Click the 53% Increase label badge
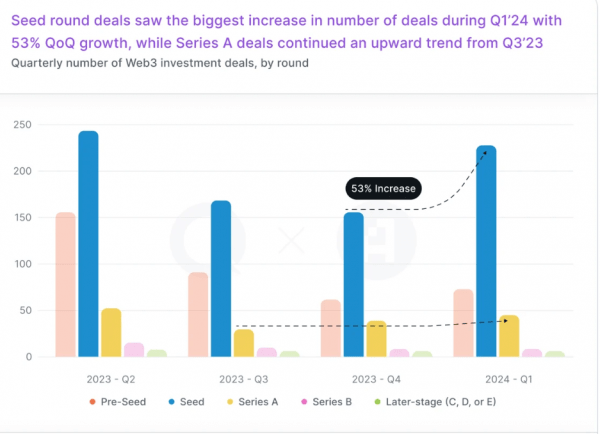The height and width of the screenshot is (434, 600). [383, 188]
